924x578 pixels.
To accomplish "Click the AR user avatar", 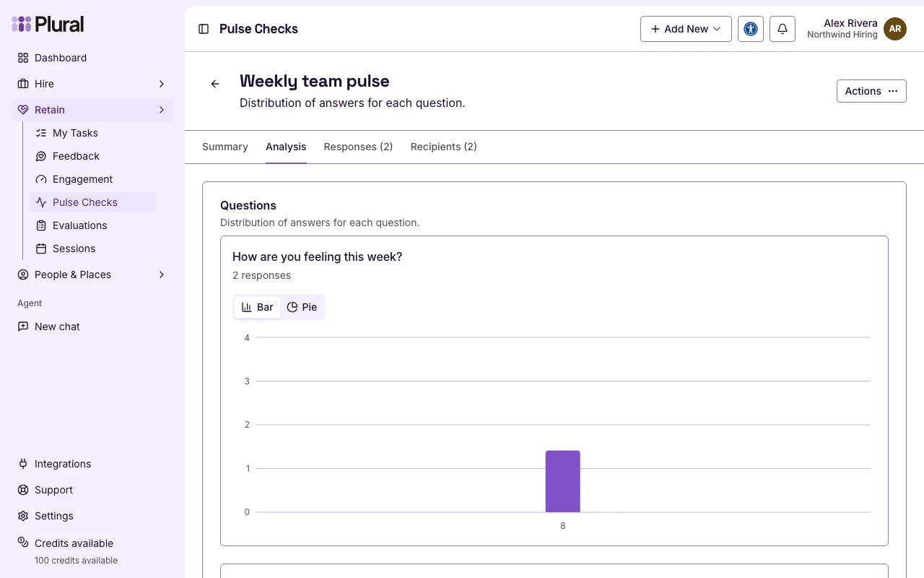I will pyautogui.click(x=895, y=29).
